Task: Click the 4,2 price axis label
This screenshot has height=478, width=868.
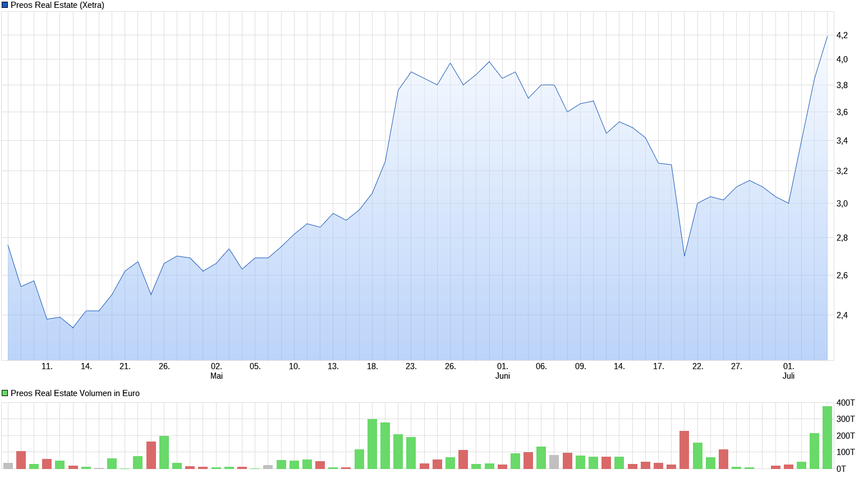Action: [x=843, y=35]
